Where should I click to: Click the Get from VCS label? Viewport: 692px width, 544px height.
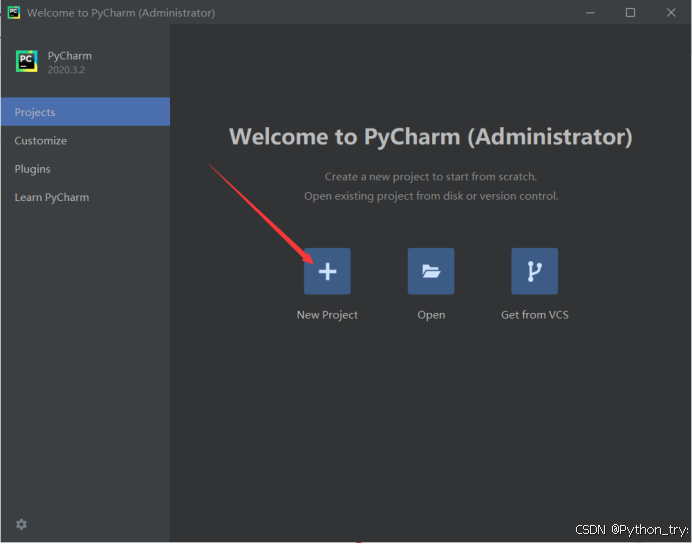(535, 315)
